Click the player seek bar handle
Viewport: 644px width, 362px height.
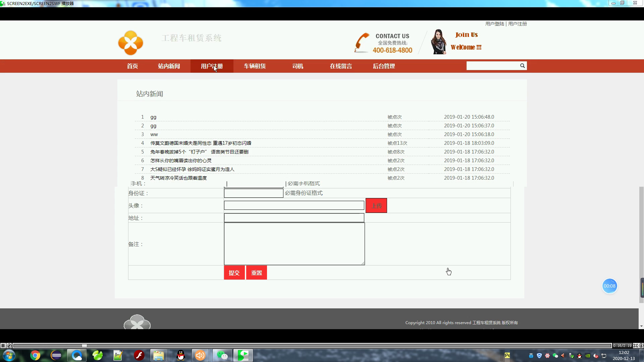click(85, 346)
